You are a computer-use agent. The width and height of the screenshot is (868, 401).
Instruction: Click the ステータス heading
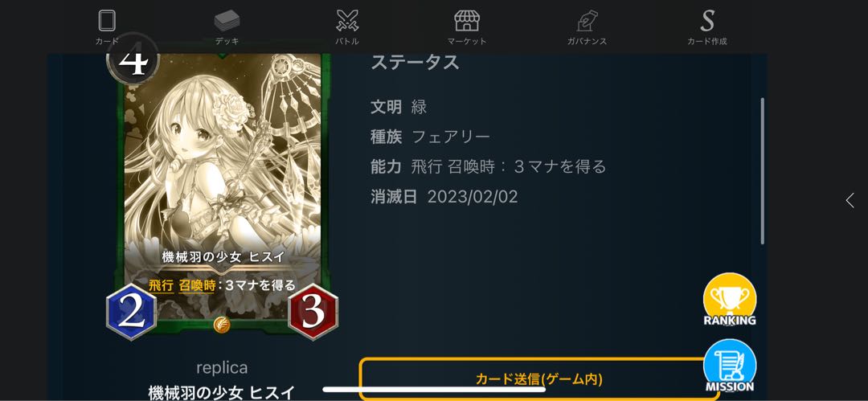(416, 63)
